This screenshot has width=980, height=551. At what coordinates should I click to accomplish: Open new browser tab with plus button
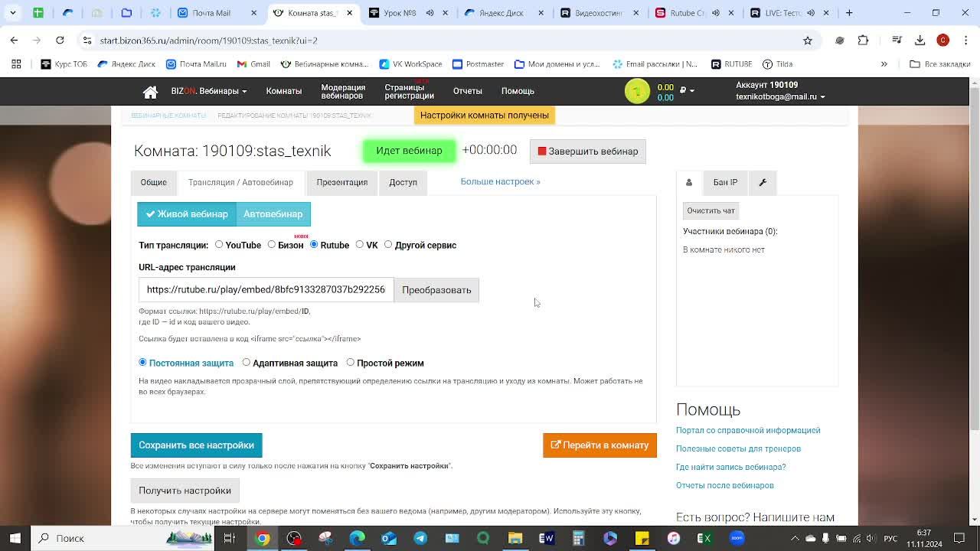tap(849, 12)
